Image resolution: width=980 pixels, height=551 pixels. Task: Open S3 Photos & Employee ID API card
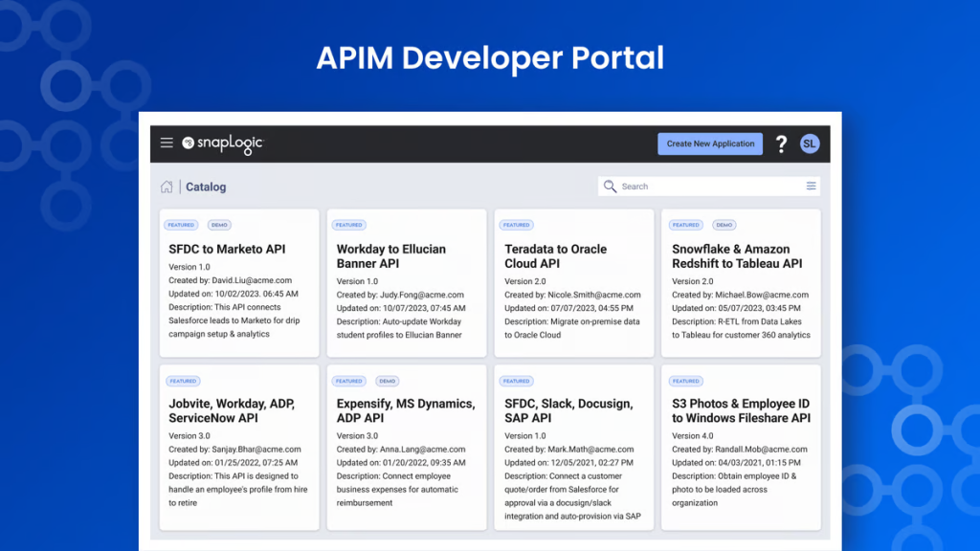coord(741,410)
